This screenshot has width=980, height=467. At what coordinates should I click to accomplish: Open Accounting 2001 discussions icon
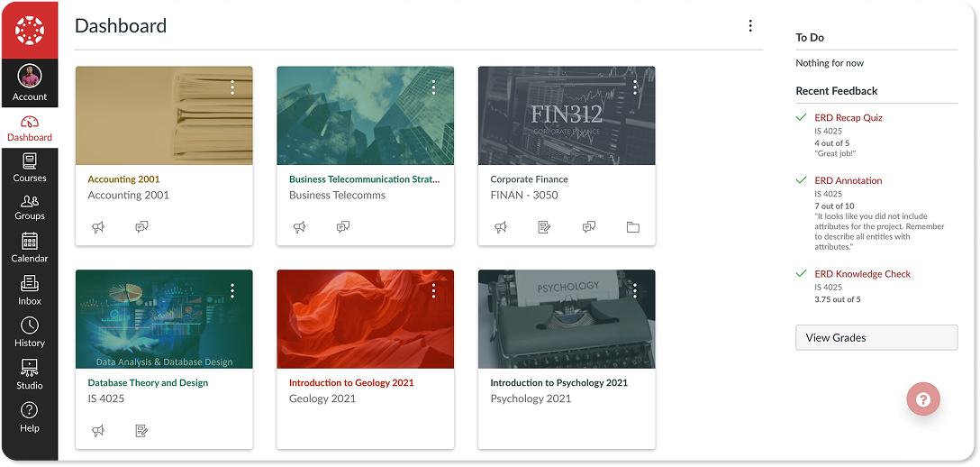[x=142, y=227]
